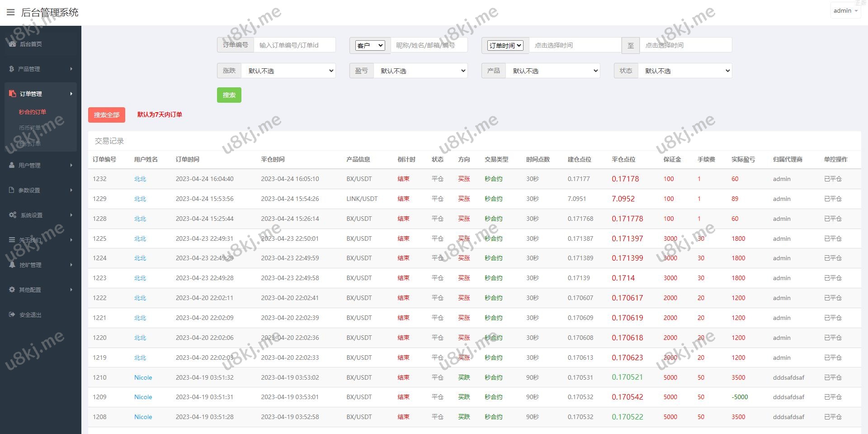This screenshot has width=868, height=434.
Task: Click the dashboard icon beside 后台首页
Action: click(12, 44)
